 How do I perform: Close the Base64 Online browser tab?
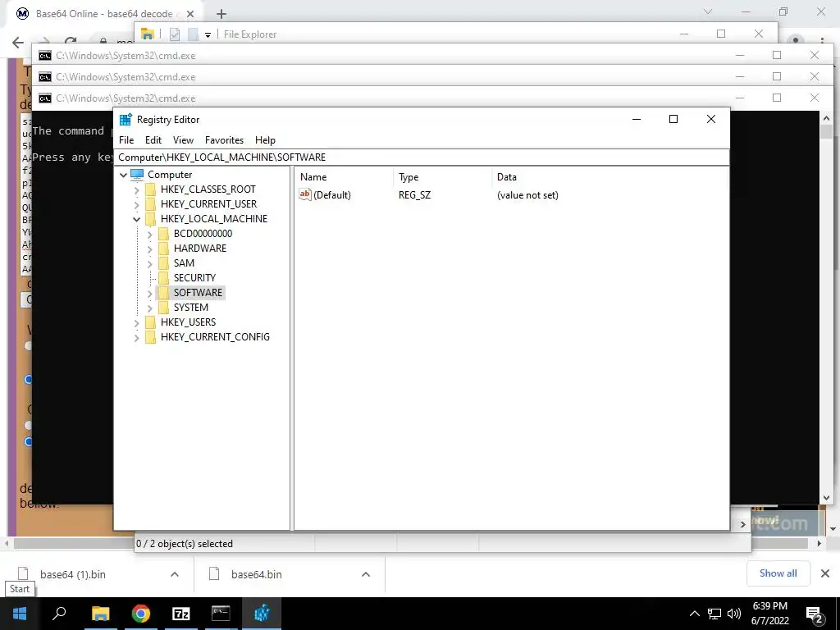tap(190, 14)
